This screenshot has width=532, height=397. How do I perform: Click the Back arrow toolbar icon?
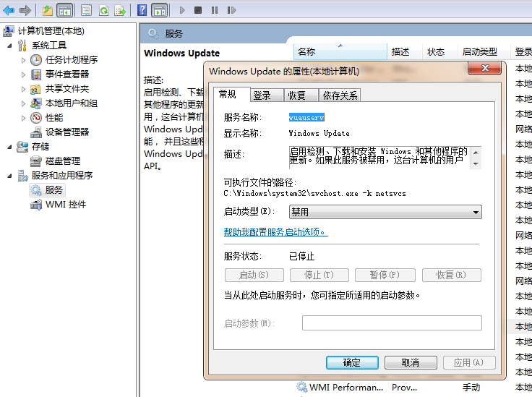pos(9,10)
